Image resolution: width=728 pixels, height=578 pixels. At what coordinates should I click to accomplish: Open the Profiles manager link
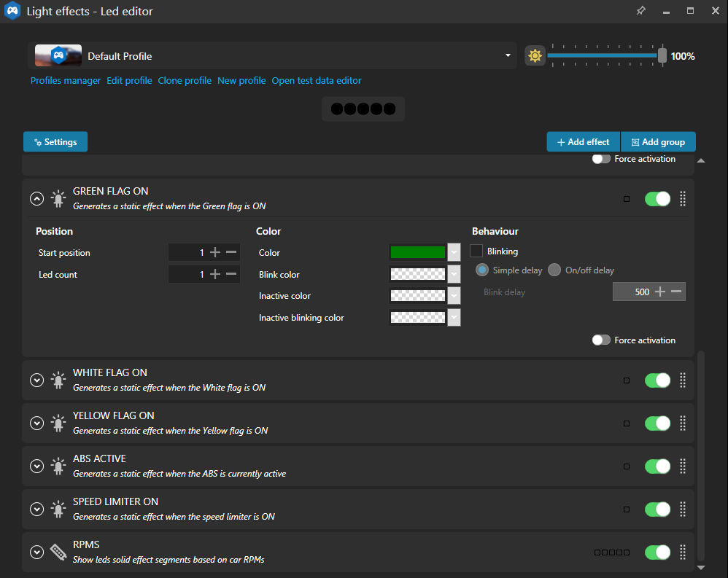click(x=66, y=81)
